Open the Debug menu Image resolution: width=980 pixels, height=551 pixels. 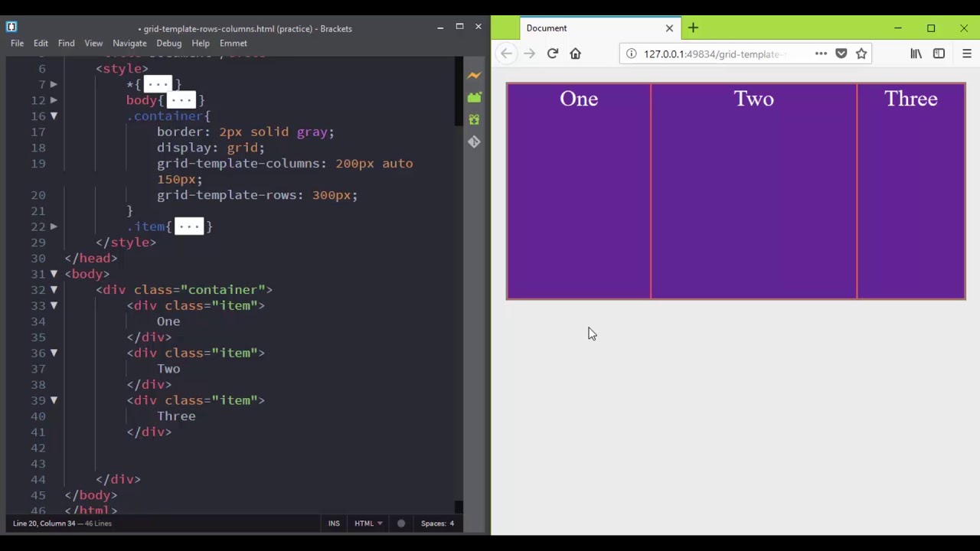pyautogui.click(x=168, y=44)
